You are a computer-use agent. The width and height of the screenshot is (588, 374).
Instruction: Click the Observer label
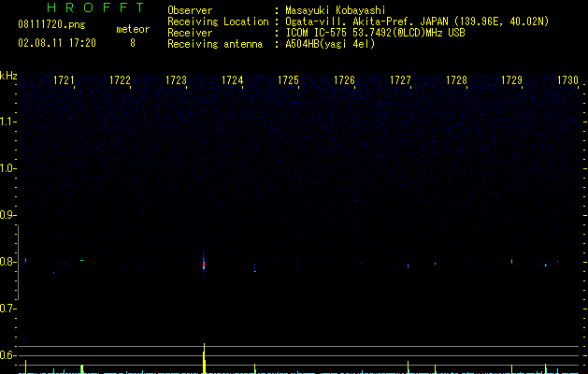190,10
